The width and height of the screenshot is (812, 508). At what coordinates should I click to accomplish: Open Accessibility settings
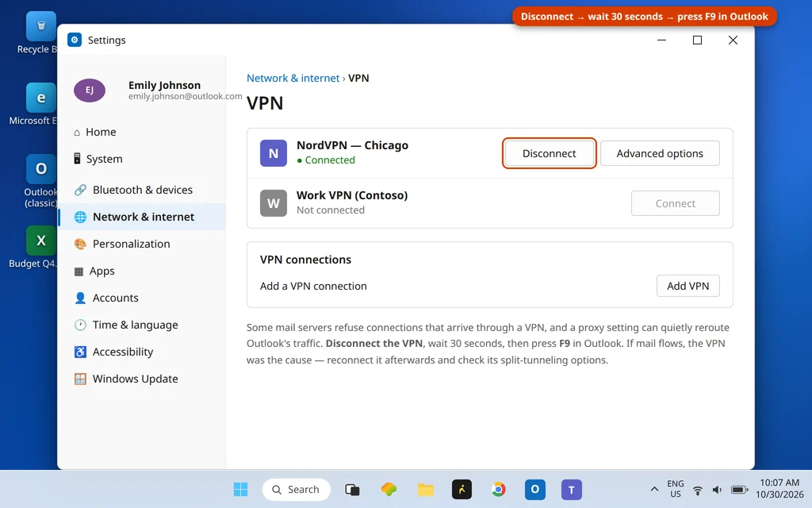point(143,352)
